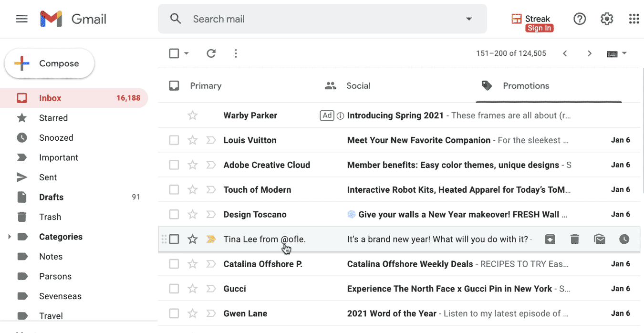Open the Notes label
This screenshot has height=333, width=644.
74,257
